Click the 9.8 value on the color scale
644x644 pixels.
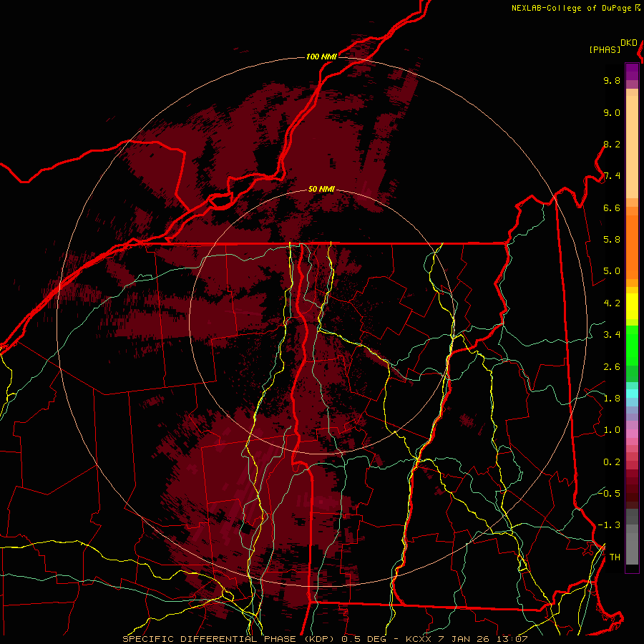click(612, 81)
